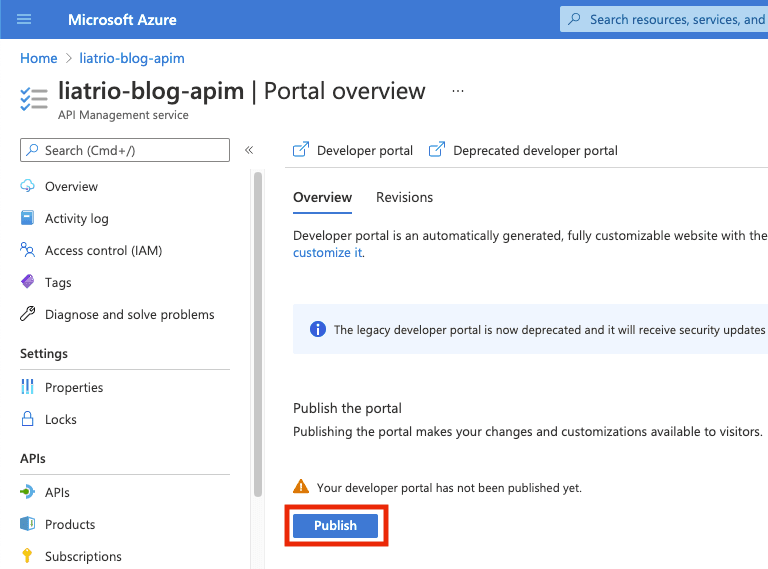Click the Developer portal external-link icon
768x569 pixels.
click(301, 149)
